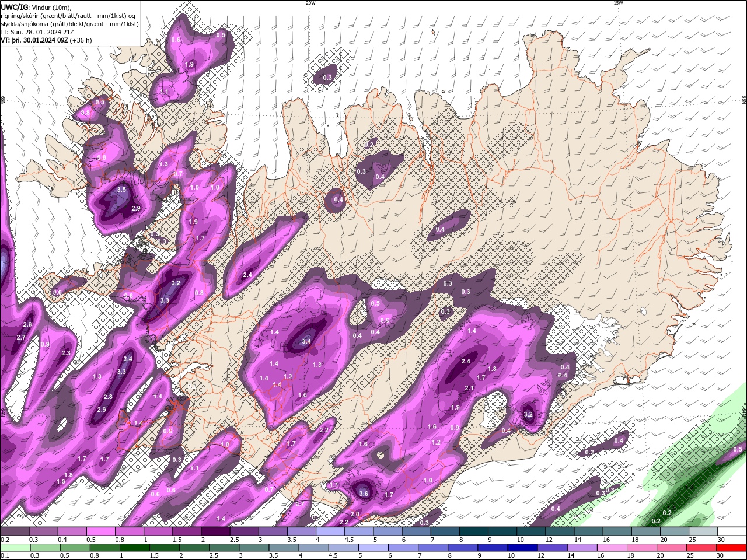Click the '0.1' label in the rain legend
This screenshot has height=560, width=747.
click(5, 555)
